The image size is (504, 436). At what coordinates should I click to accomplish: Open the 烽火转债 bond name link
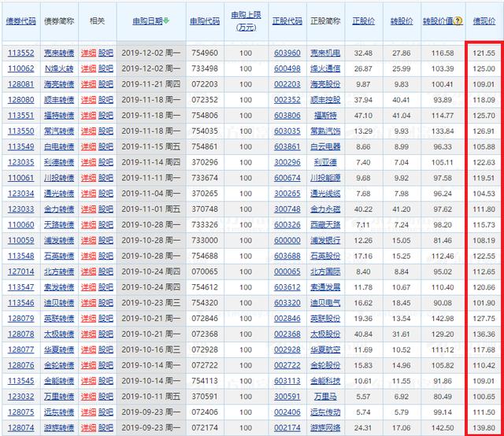60,68
